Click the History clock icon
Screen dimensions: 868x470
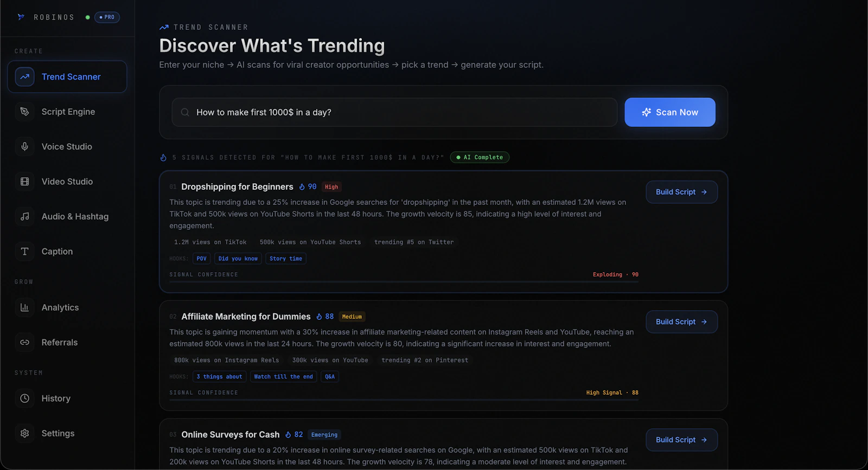(x=25, y=398)
